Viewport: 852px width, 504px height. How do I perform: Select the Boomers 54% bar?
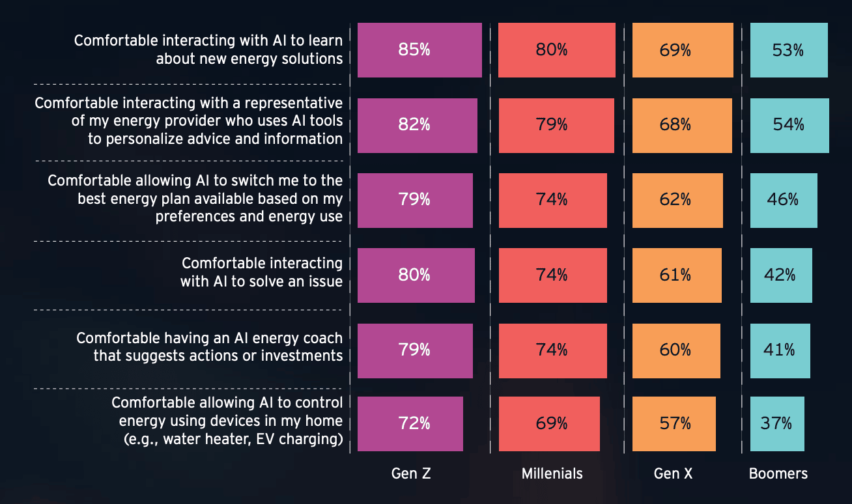pos(789,126)
